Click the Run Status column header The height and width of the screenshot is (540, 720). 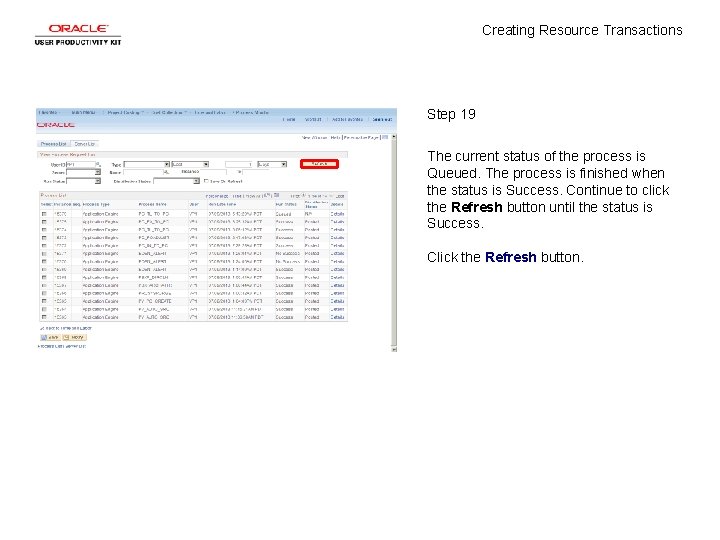[x=286, y=204]
